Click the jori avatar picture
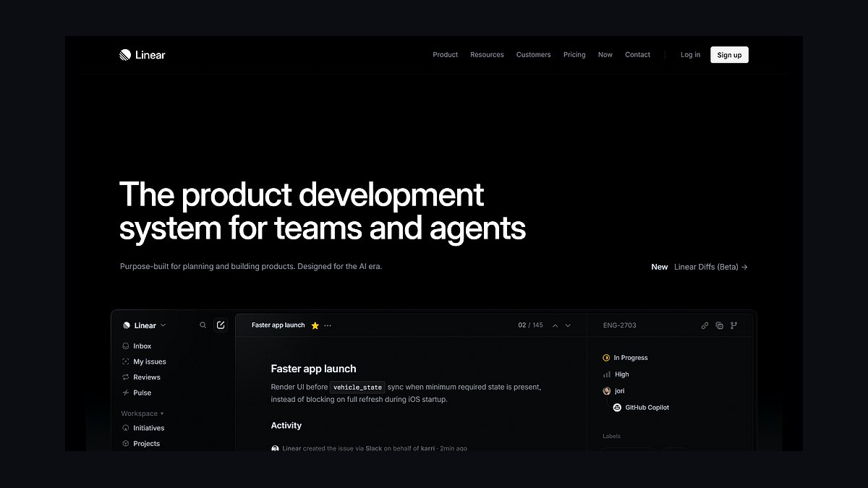The height and width of the screenshot is (488, 868). click(x=606, y=391)
